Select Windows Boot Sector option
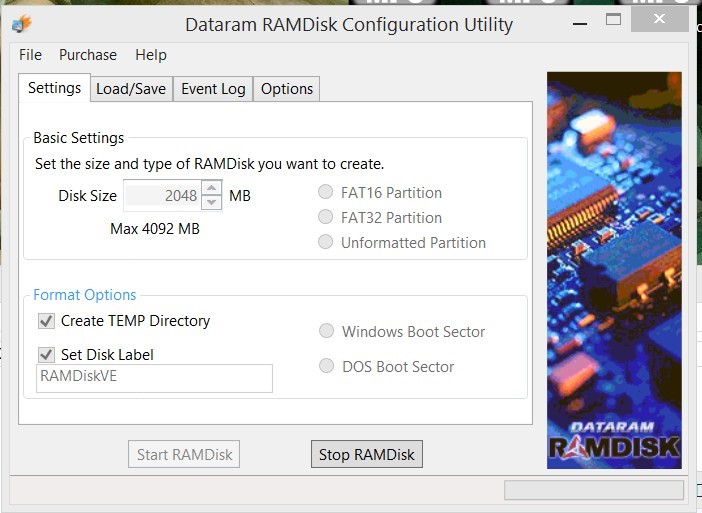 326,331
